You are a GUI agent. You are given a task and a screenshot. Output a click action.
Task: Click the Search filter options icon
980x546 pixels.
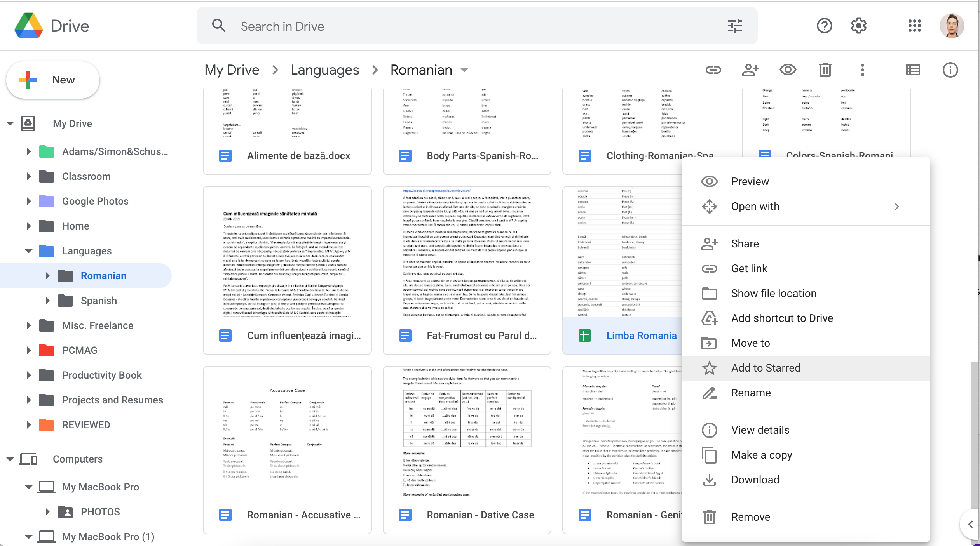click(x=735, y=26)
